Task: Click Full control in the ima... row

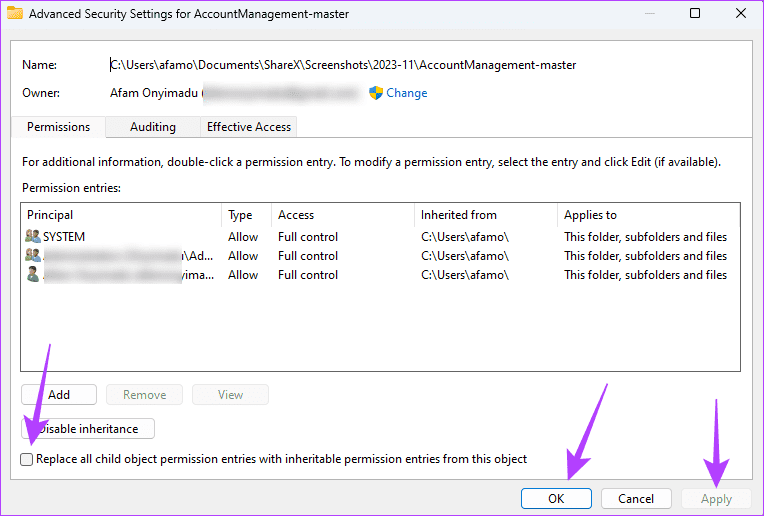Action: pyautogui.click(x=308, y=275)
